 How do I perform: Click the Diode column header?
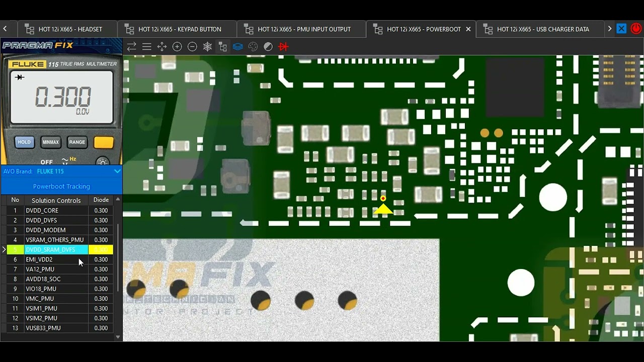[101, 200]
